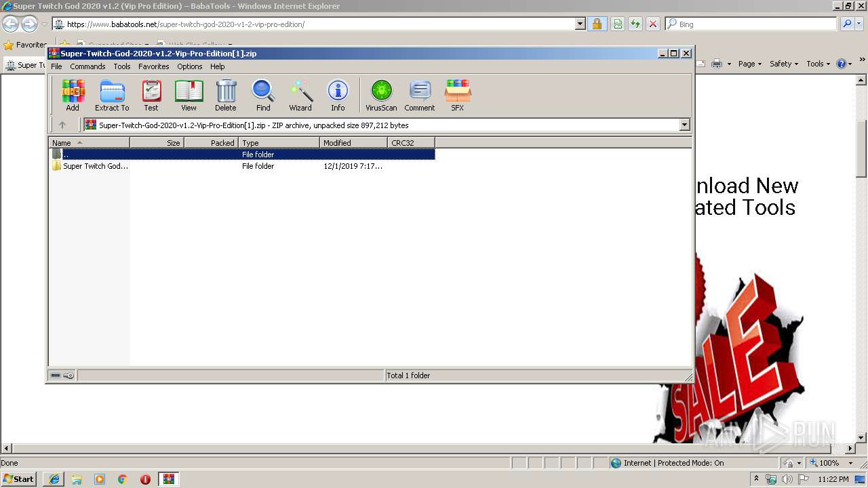Image resolution: width=868 pixels, height=488 pixels.
Task: Click the 11:22 PM clock
Action: pyautogui.click(x=833, y=479)
